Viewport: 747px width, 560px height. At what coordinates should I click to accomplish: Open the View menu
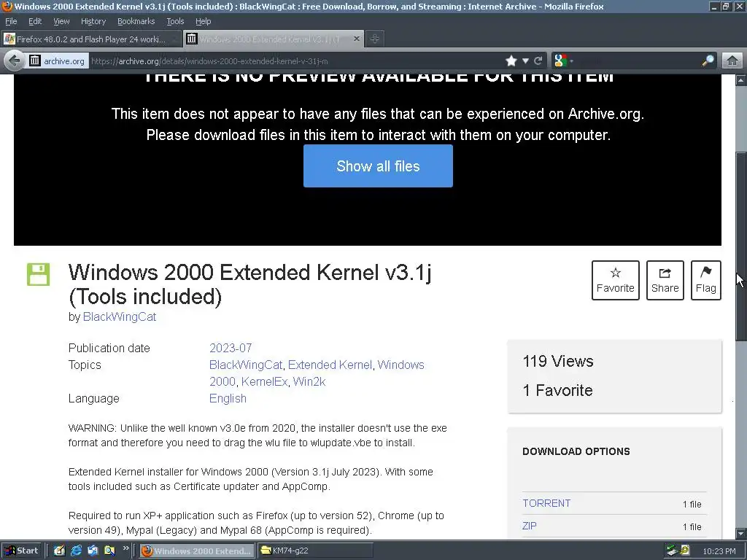61,21
